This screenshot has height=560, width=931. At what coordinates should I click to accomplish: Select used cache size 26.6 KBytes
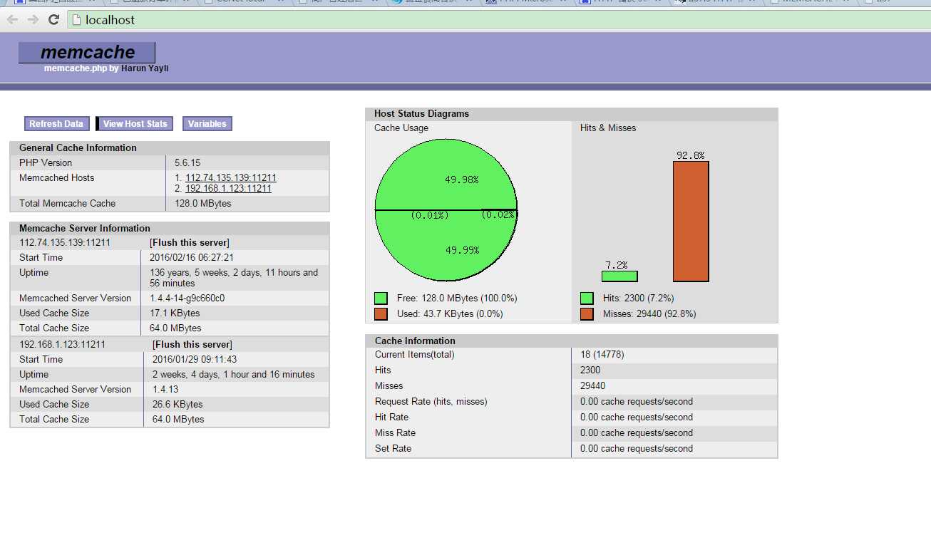[178, 404]
